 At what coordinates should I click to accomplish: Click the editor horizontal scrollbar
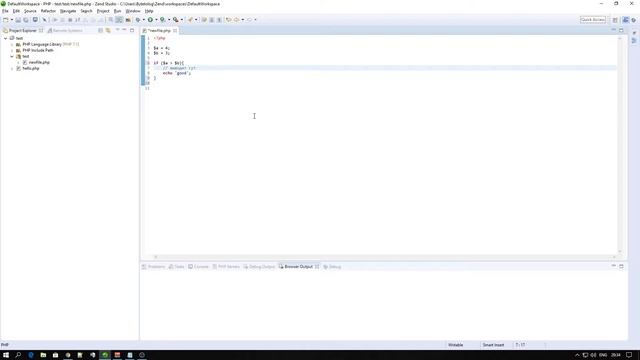(384, 257)
